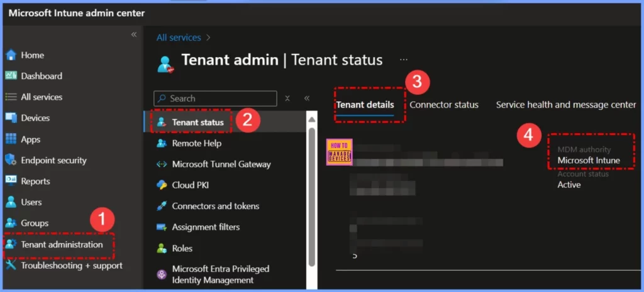This screenshot has width=644, height=292.
Task: Open Devices in the navigation
Action: [35, 117]
